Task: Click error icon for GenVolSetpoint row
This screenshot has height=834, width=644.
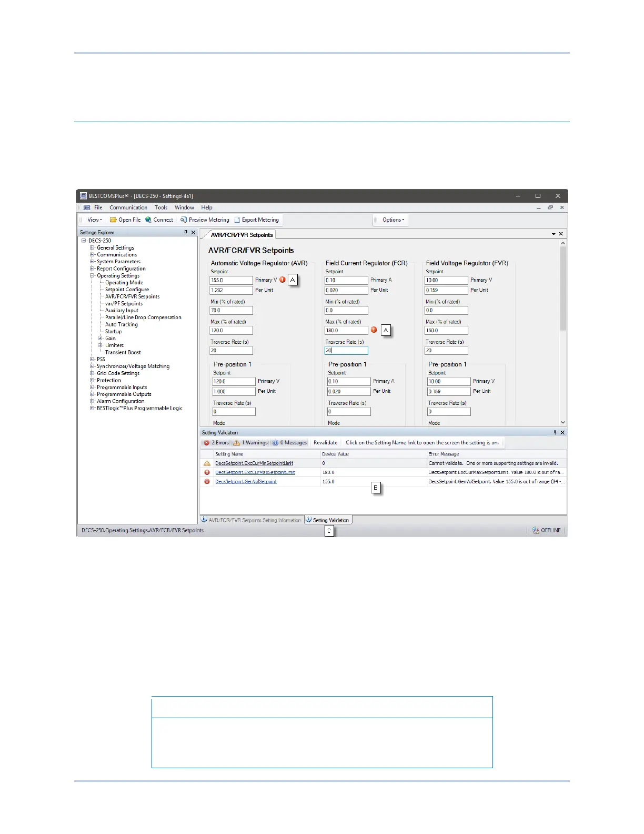Action: click(207, 481)
